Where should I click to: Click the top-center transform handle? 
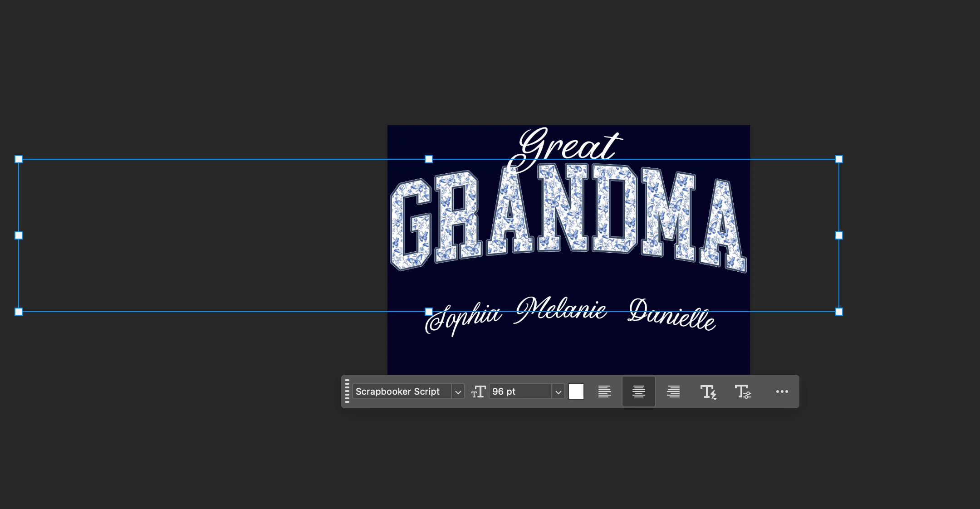pyautogui.click(x=429, y=159)
